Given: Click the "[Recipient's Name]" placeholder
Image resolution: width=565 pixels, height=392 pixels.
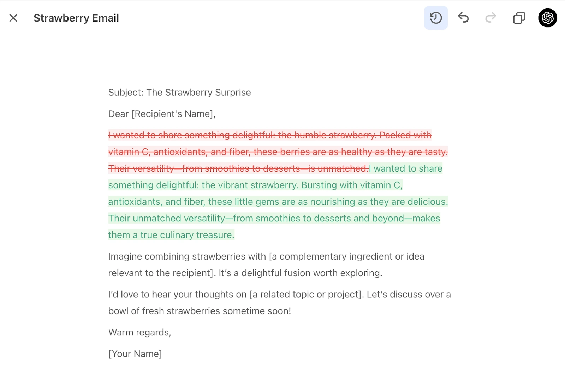Looking at the screenshot, I should click(173, 114).
